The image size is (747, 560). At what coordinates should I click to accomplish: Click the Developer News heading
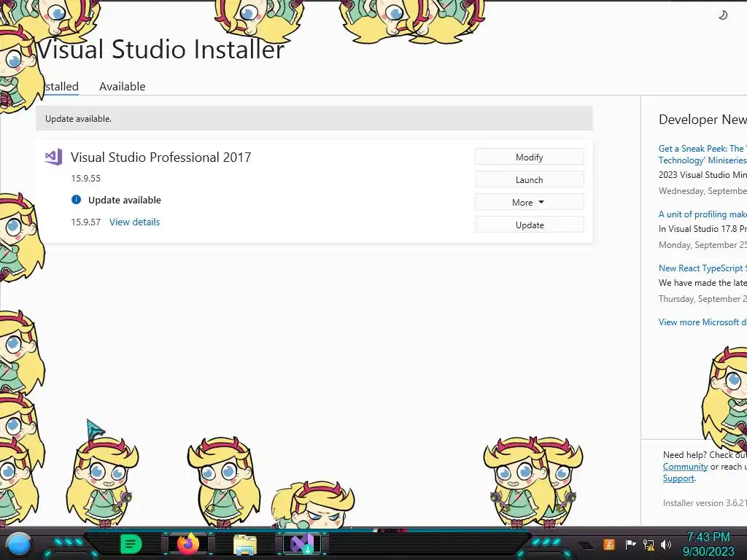703,120
